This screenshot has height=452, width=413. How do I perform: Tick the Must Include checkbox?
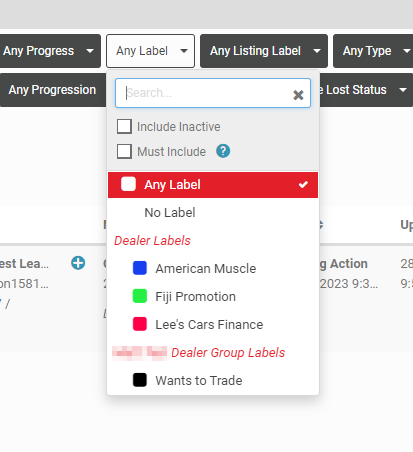124,151
